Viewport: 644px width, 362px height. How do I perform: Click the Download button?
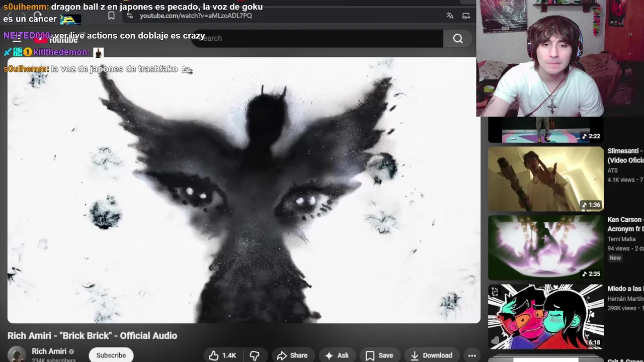click(432, 355)
